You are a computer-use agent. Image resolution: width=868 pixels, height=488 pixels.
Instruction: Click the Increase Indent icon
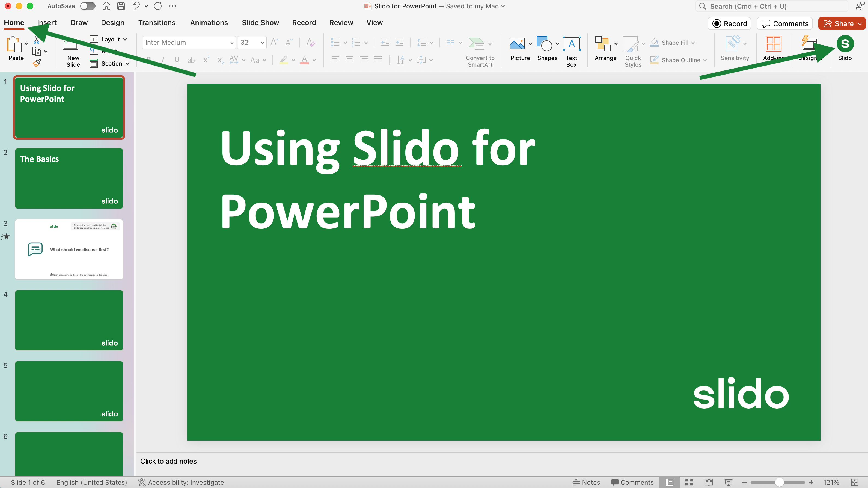[x=399, y=43]
